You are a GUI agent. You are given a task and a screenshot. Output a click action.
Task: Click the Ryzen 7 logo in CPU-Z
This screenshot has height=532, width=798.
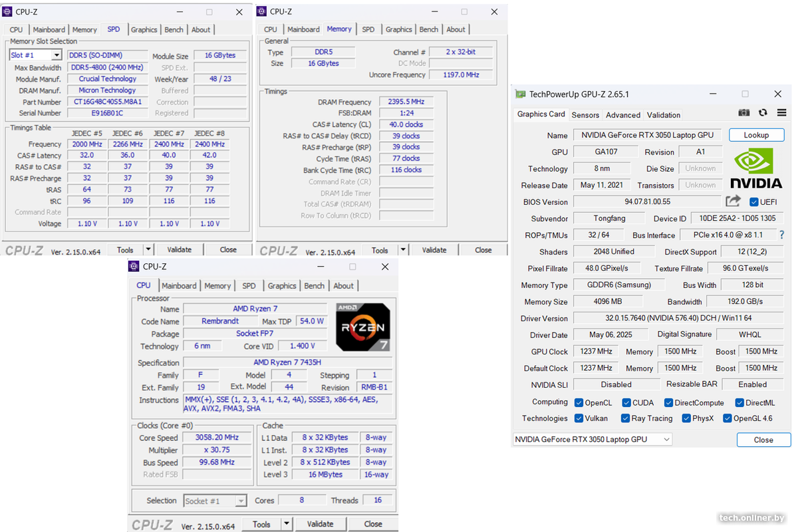(363, 327)
